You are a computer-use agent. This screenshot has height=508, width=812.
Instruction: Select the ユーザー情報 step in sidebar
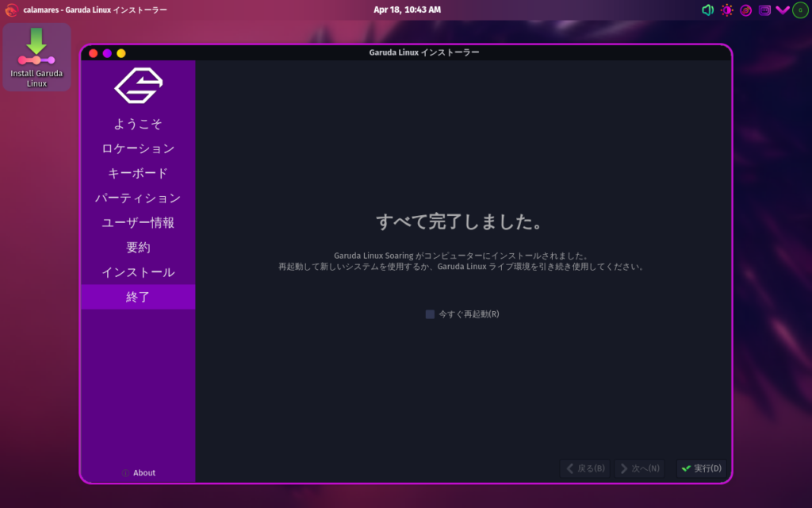[138, 223]
